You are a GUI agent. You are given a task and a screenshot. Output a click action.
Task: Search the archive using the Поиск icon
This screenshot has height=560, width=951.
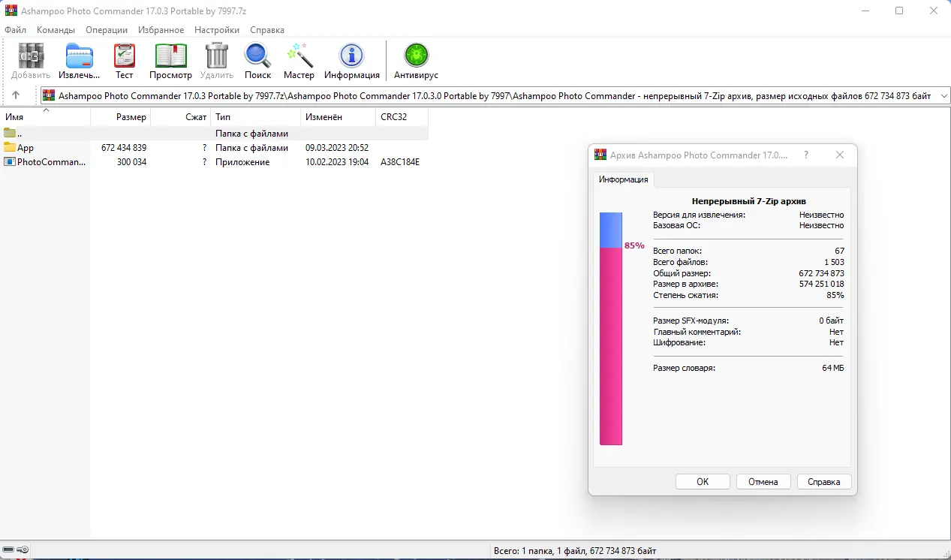coord(257,56)
